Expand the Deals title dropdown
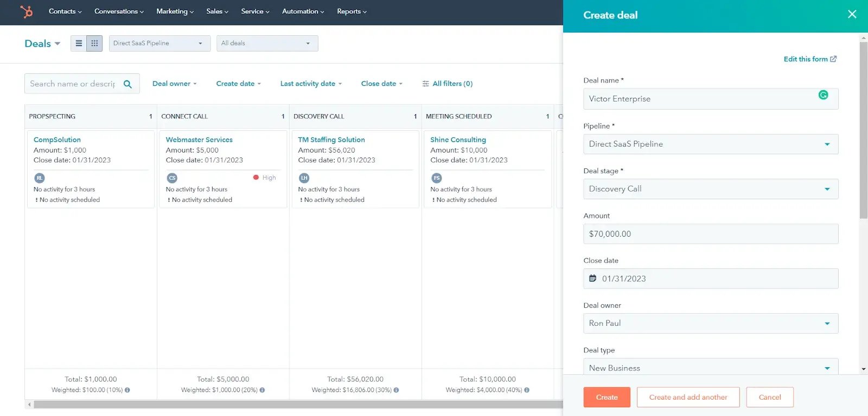This screenshot has height=416, width=868. [x=42, y=43]
